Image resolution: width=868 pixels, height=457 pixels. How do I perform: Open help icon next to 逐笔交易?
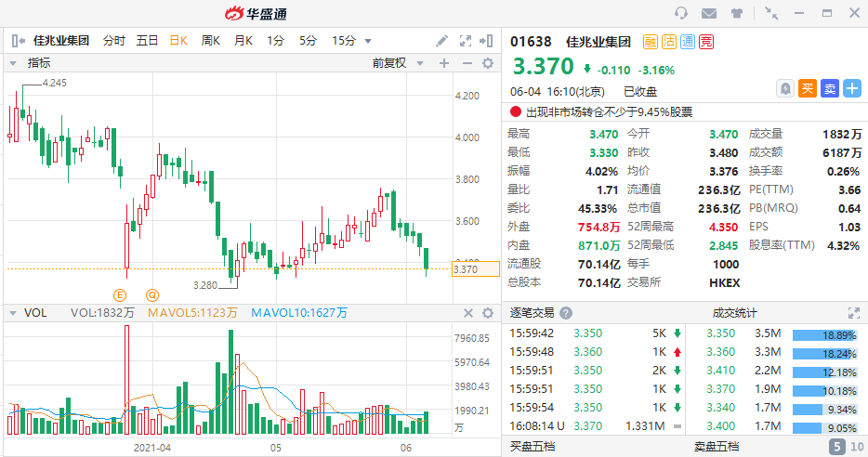[x=566, y=313]
